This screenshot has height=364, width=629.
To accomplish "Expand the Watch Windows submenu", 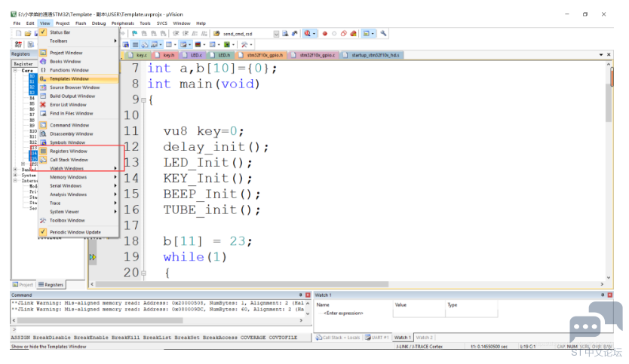I will pos(78,168).
